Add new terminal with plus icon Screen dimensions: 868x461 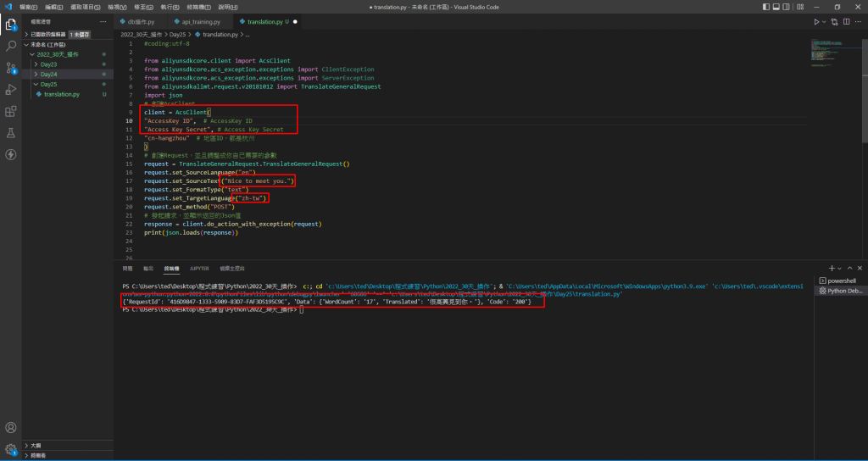[832, 268]
